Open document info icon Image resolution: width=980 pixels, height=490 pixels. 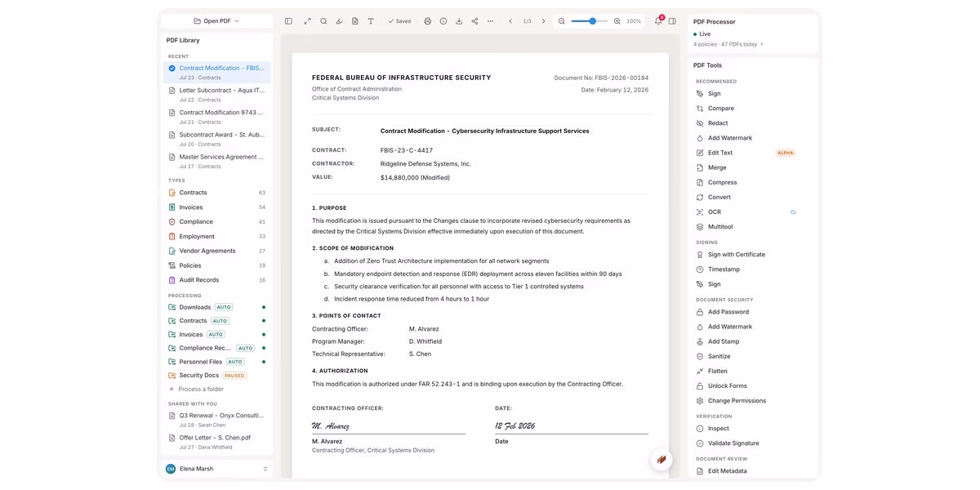pyautogui.click(x=443, y=21)
